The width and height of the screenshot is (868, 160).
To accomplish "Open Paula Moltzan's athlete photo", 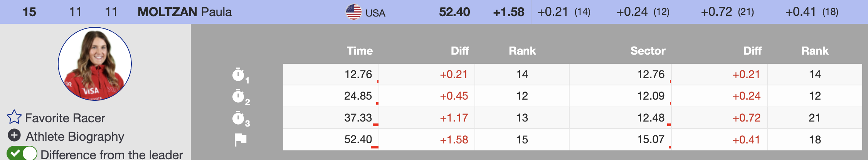I will [95, 64].
